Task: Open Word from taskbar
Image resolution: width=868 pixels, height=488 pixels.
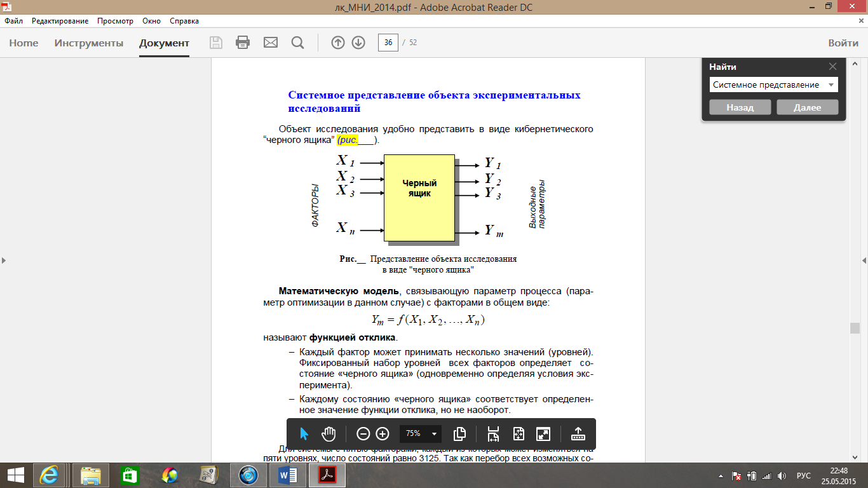Action: point(288,475)
